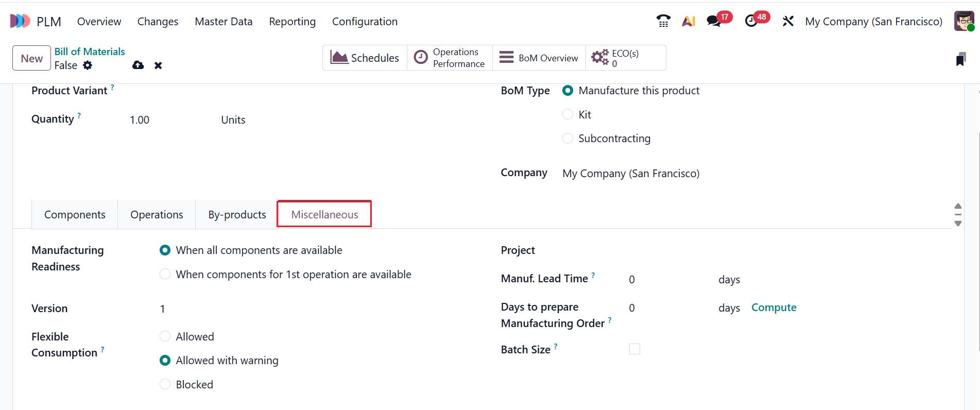This screenshot has height=410, width=980.
Task: Switch to the By-products tab
Action: click(236, 214)
